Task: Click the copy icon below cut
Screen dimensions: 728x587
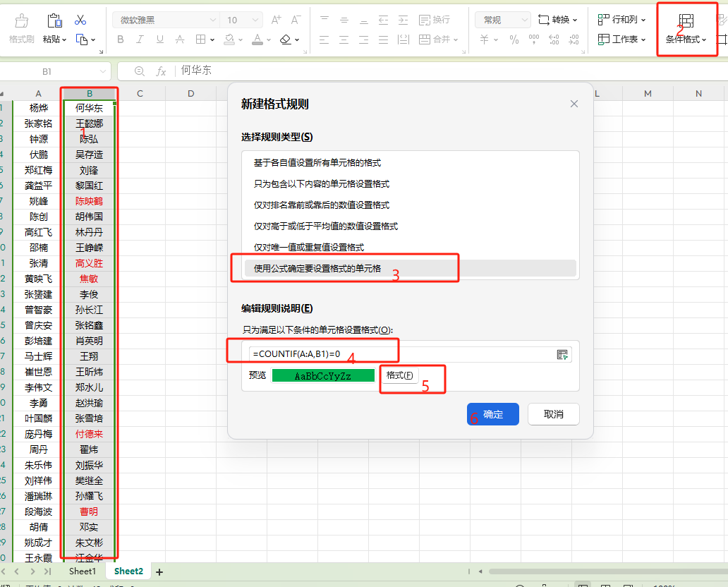Action: tap(82, 40)
